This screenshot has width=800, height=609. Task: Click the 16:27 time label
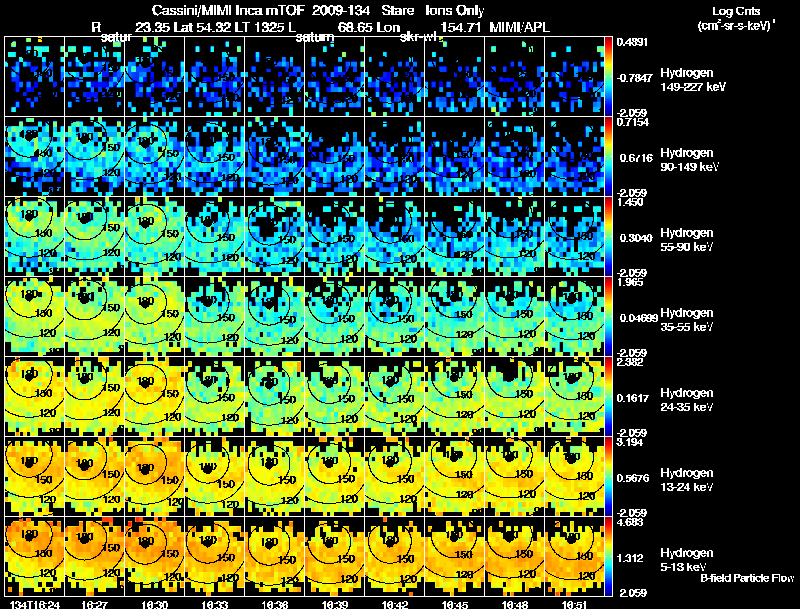pyautogui.click(x=94, y=605)
